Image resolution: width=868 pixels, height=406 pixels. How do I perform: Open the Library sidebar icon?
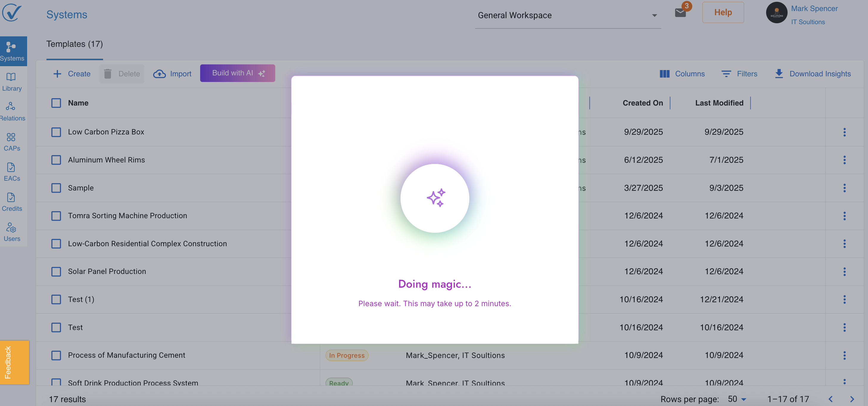tap(12, 81)
